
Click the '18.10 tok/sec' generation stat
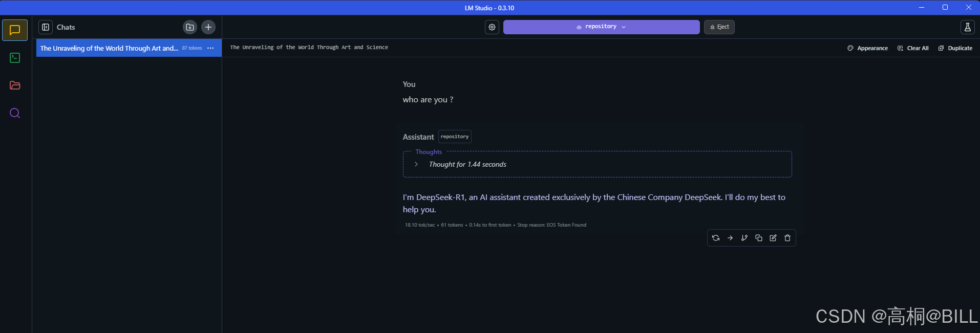tap(420, 225)
